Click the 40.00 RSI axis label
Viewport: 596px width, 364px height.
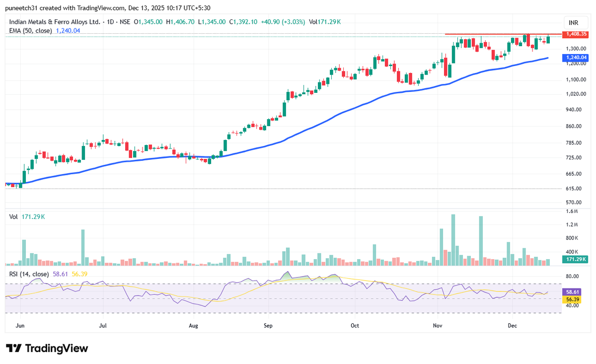pyautogui.click(x=573, y=306)
